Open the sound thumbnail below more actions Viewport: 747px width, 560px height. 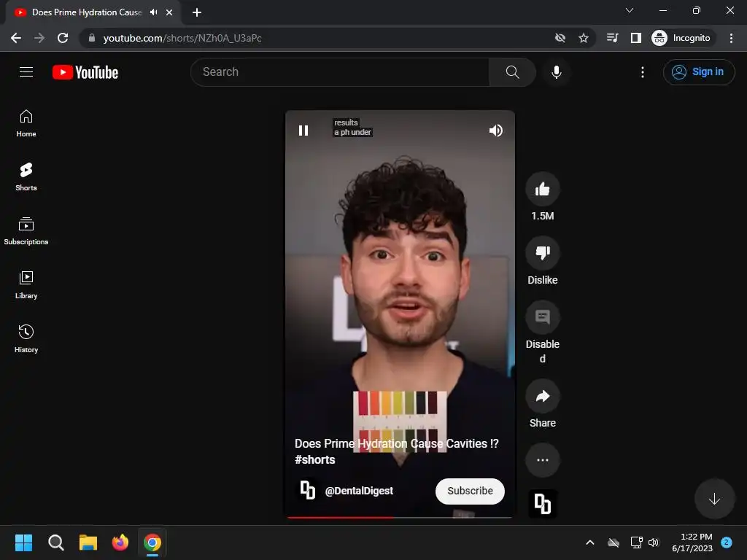(542, 503)
